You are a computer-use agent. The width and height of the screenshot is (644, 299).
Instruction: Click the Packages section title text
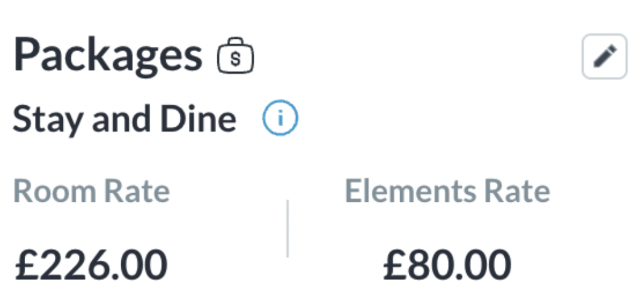(108, 55)
